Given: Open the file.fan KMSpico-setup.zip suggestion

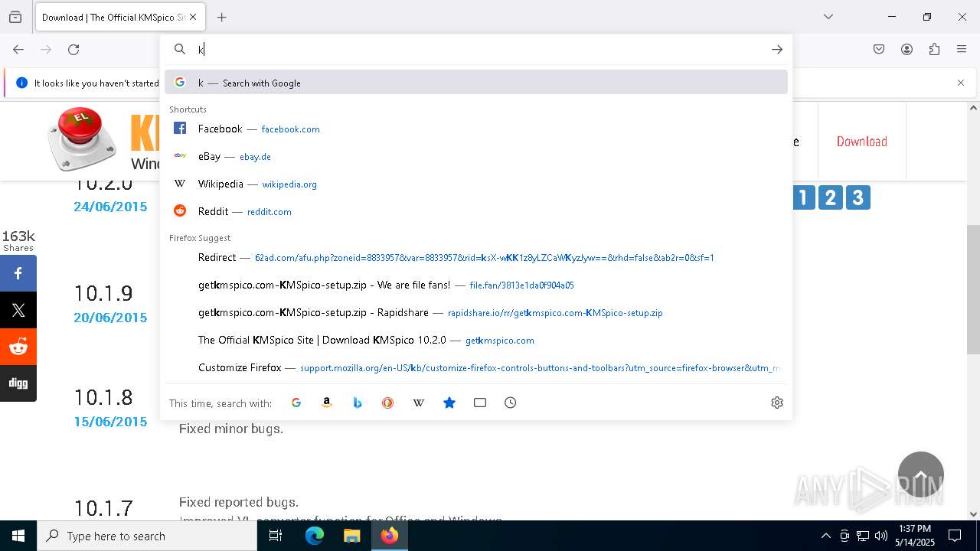Looking at the screenshot, I should [x=476, y=285].
